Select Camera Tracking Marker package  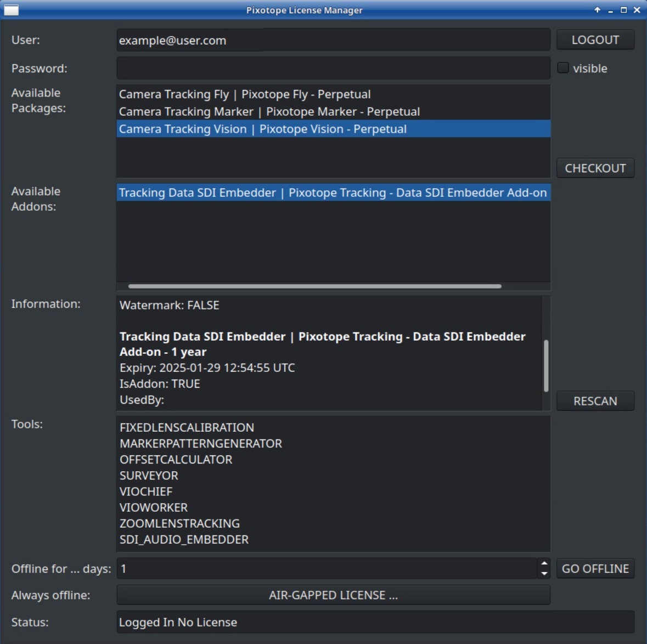point(269,112)
